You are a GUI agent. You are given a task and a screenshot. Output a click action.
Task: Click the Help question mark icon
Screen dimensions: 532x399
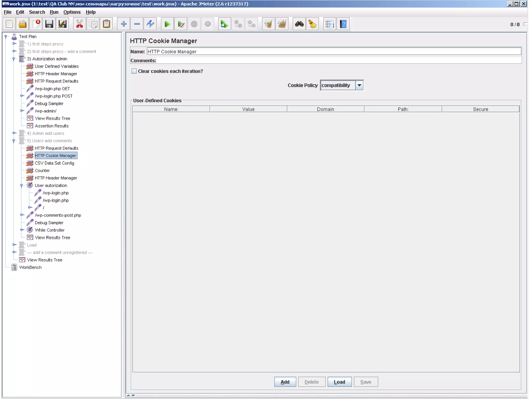tap(343, 24)
